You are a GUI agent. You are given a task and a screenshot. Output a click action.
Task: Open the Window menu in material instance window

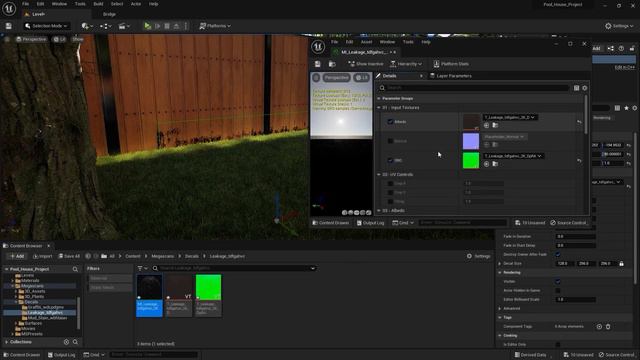[x=387, y=42]
